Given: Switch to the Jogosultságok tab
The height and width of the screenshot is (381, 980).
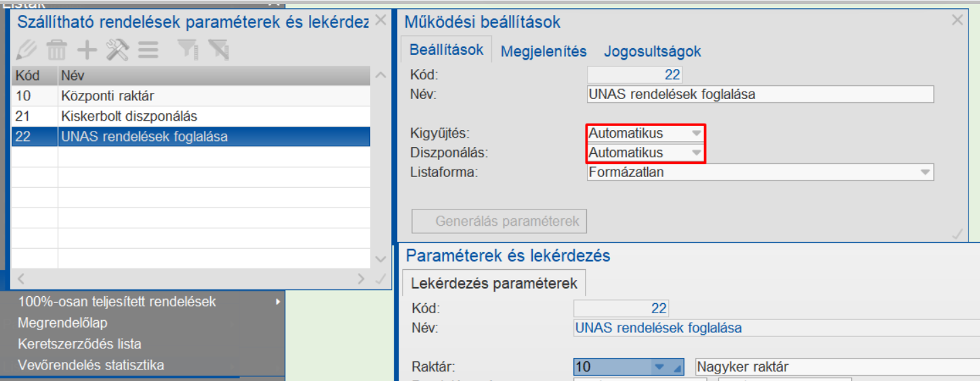Looking at the screenshot, I should click(652, 52).
